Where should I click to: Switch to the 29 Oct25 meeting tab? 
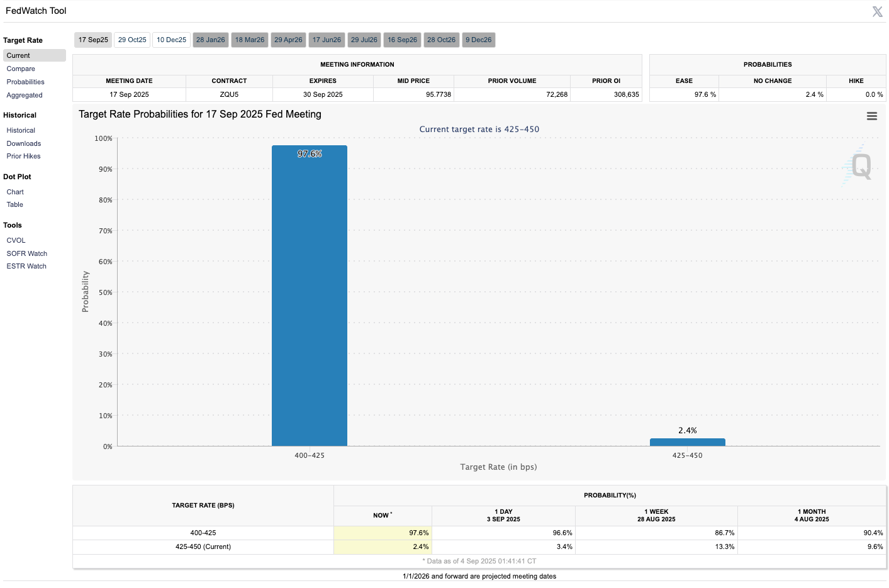(x=132, y=40)
